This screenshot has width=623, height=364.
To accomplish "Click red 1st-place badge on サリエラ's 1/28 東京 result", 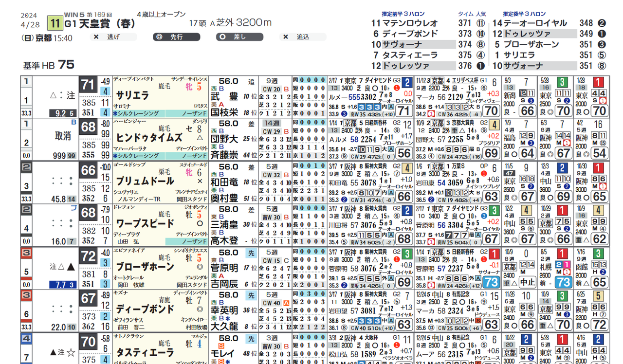I will pyautogui.click(x=598, y=82).
